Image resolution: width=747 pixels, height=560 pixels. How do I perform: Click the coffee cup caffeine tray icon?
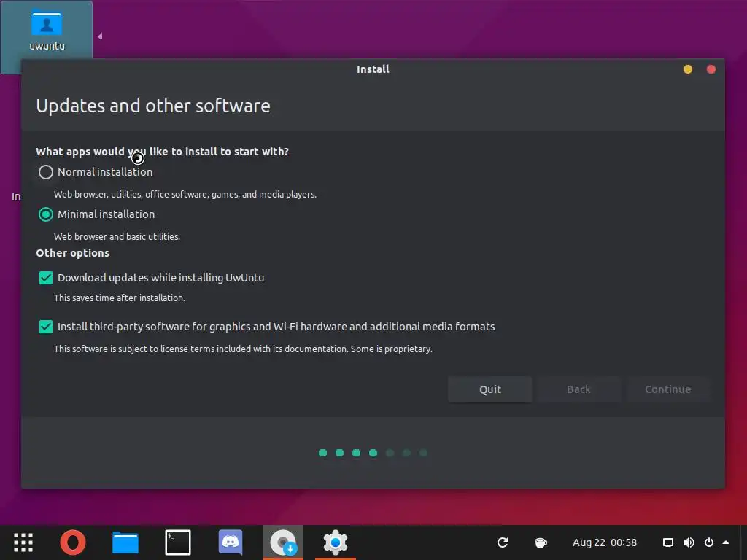click(541, 542)
